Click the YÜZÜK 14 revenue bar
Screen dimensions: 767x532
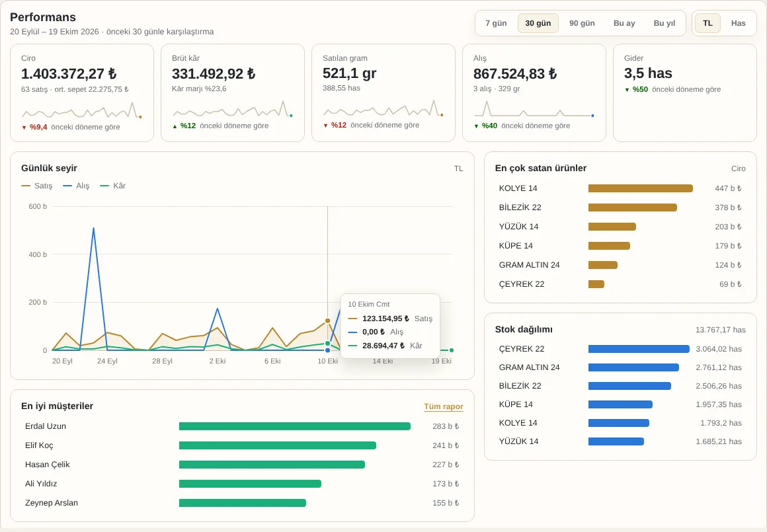(x=612, y=227)
